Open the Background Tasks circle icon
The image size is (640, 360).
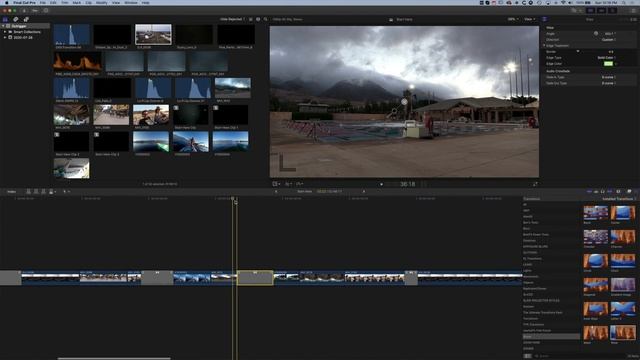pyautogui.click(x=46, y=11)
